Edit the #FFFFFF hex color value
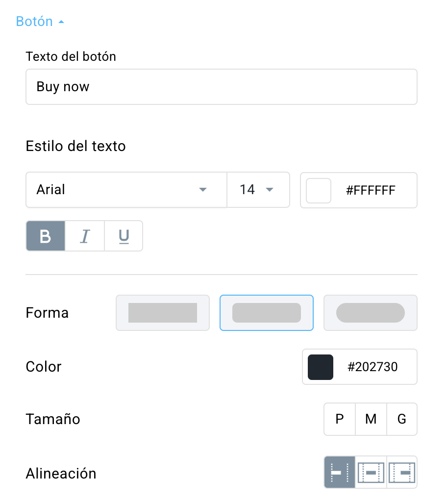The height and width of the screenshot is (504, 447). point(371,190)
